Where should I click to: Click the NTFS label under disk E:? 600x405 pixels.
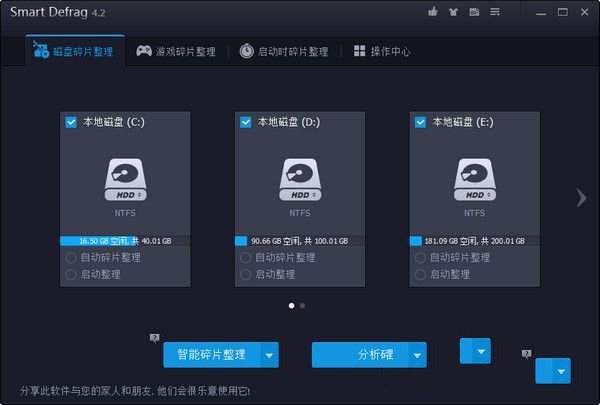(x=475, y=213)
